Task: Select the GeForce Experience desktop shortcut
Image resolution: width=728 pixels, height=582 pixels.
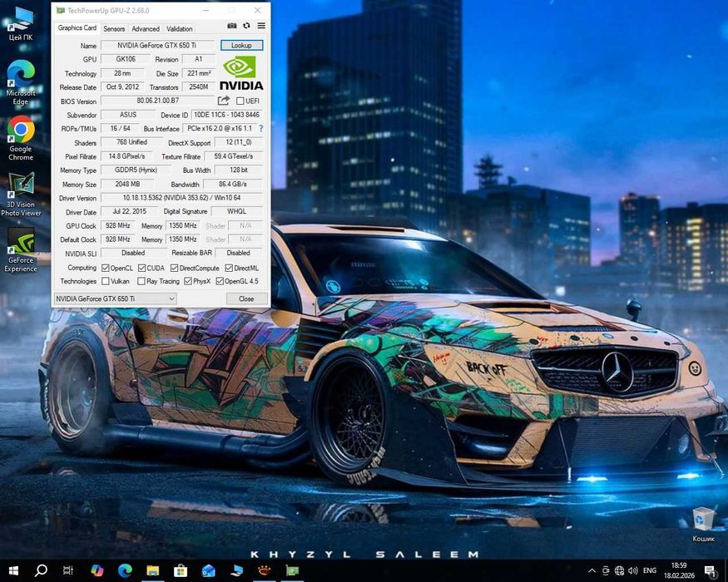Action: point(21,249)
